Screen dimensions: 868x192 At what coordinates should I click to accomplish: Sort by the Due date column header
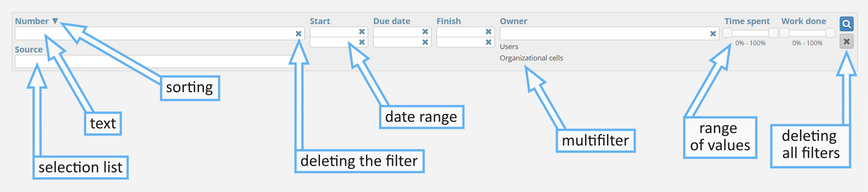[x=391, y=21]
